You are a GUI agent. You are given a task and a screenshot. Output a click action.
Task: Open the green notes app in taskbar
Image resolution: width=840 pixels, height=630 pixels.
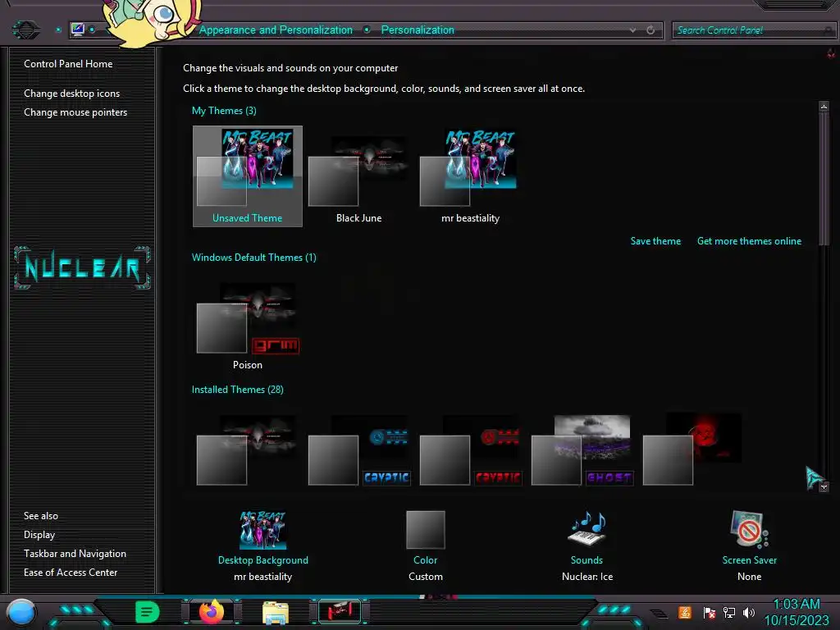pos(148,612)
